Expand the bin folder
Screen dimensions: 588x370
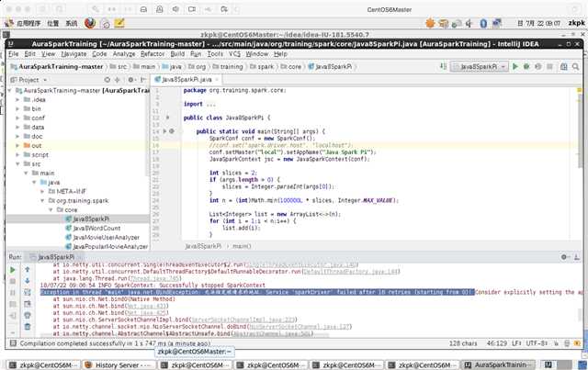(17, 108)
